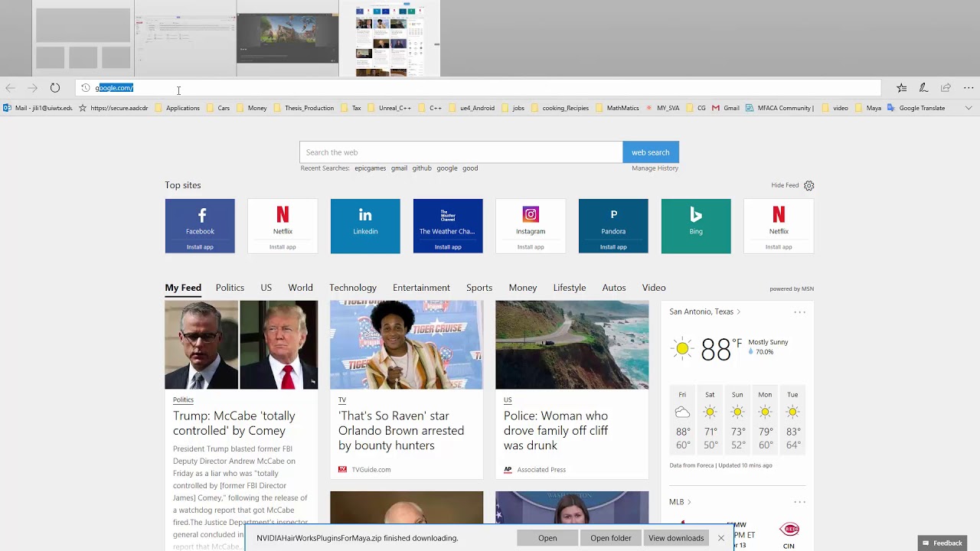
Task: Click the Search the web field
Action: (461, 152)
